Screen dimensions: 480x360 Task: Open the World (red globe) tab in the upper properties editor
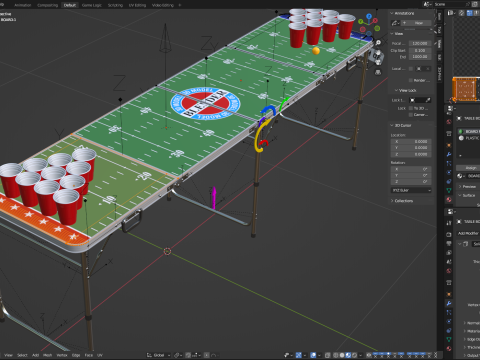point(449,122)
